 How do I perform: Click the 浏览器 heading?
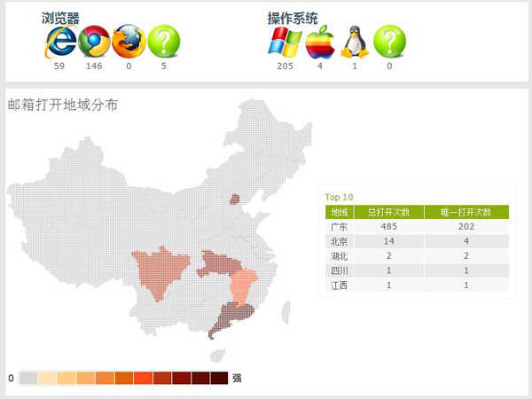point(60,19)
